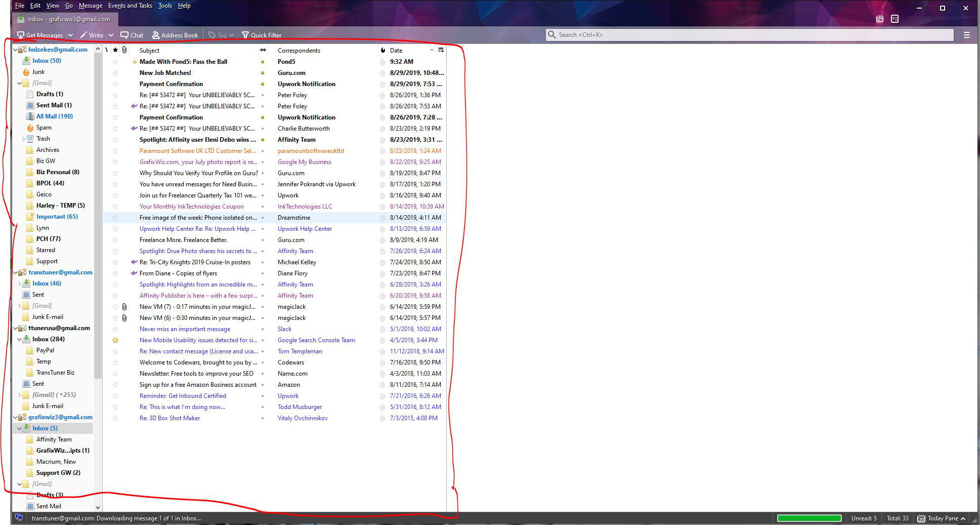Screen dimensions: 980x525
Task: Toggle the Today Pane button
Action: pos(942,518)
